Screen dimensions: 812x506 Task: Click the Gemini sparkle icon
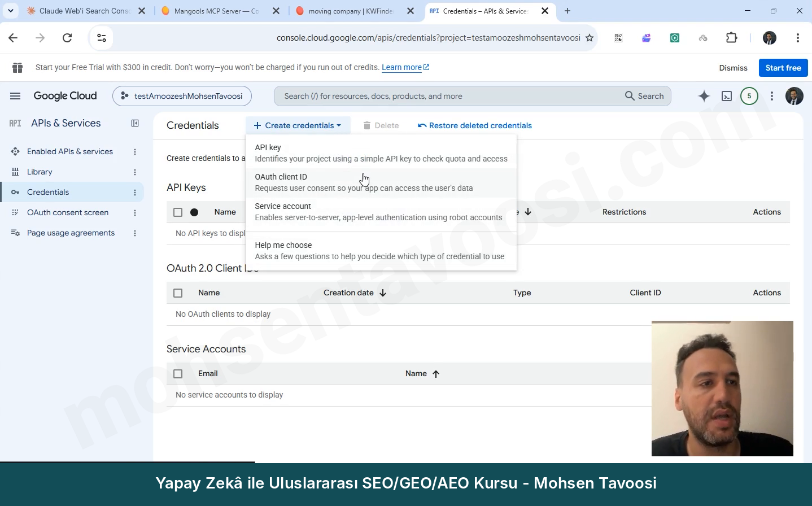(x=704, y=96)
